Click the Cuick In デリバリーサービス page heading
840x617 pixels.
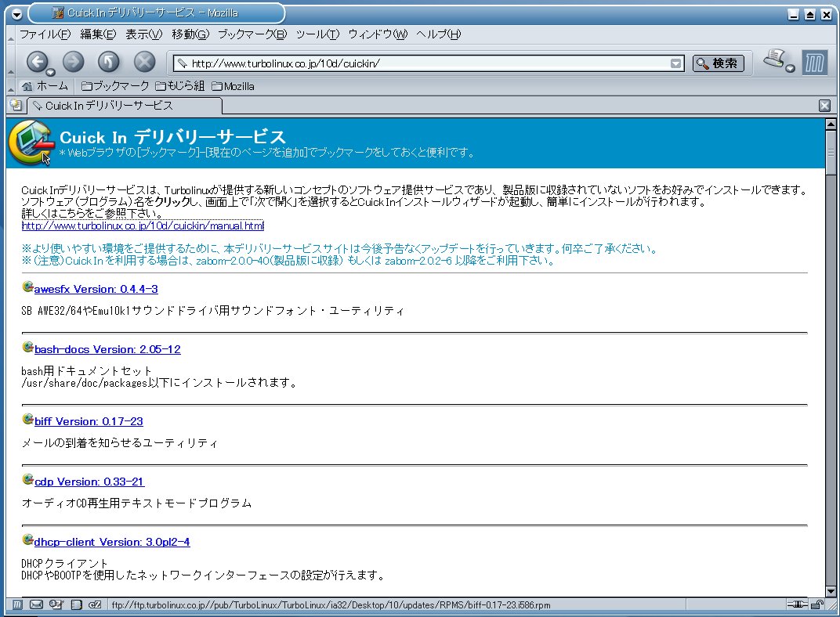(172, 137)
